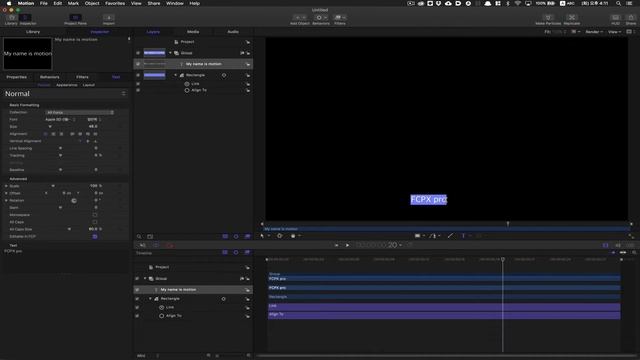Click the Share toolbar icon

tap(631, 19)
